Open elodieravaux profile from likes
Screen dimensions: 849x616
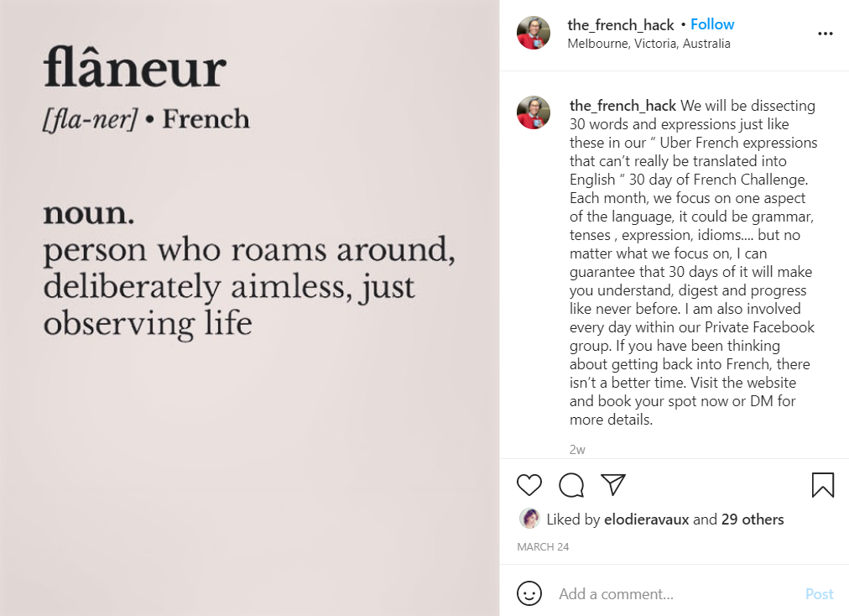(x=647, y=519)
